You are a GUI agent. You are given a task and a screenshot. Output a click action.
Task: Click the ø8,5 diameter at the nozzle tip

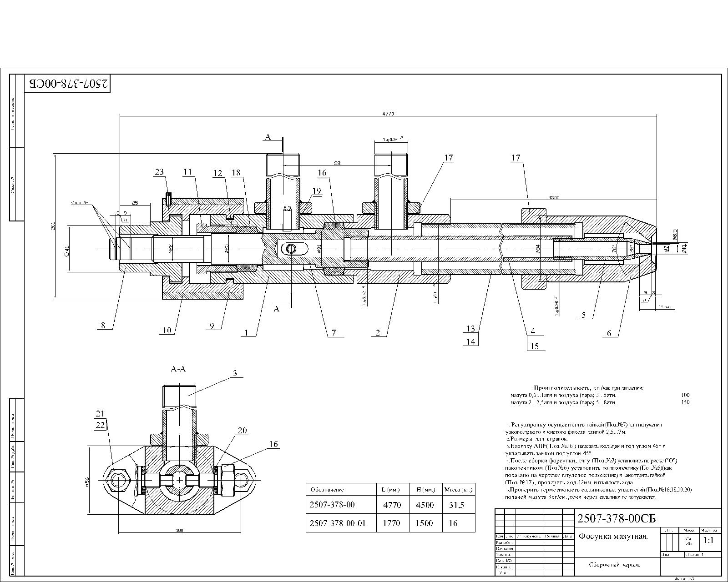675,235
